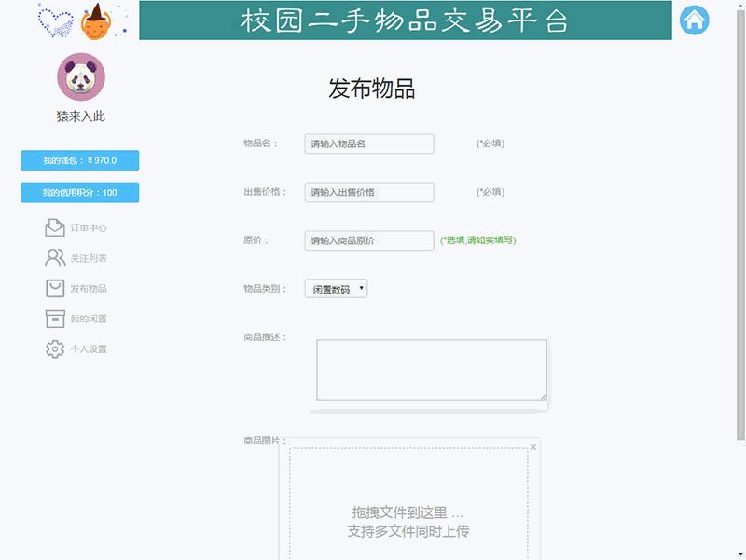This screenshot has width=746, height=560.
Task: Open the 物品类别 dropdown
Action: (337, 290)
